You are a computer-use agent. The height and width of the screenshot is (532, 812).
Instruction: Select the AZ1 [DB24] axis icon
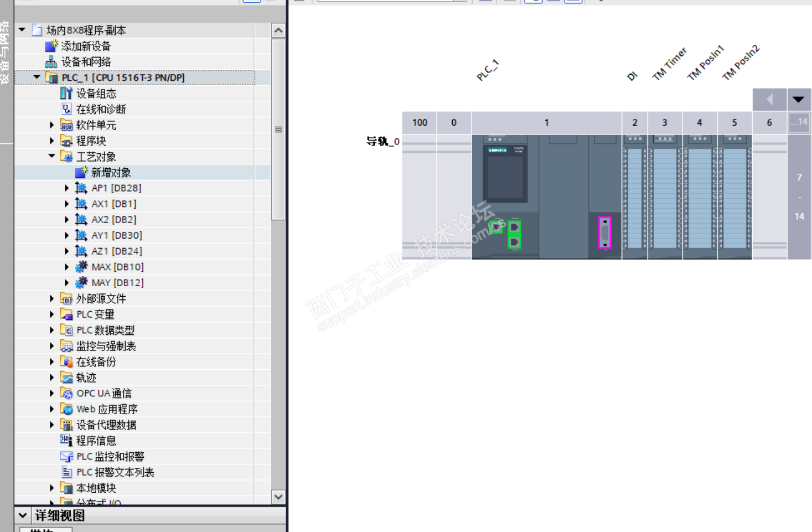(81, 251)
